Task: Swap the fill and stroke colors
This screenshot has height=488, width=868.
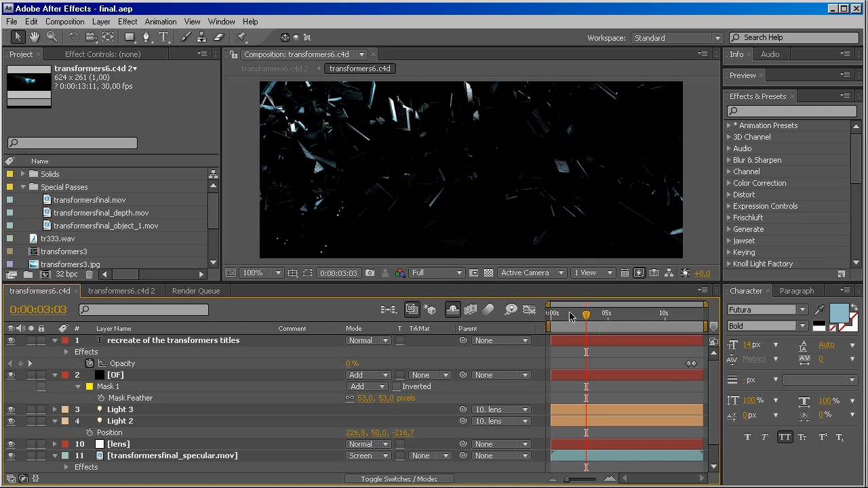Action: [854, 308]
